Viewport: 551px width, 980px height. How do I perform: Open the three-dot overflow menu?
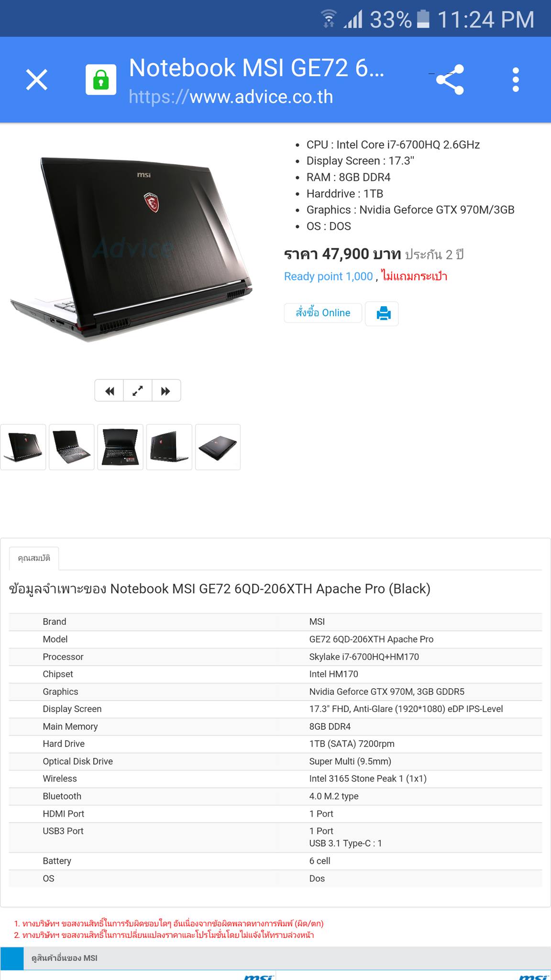(x=516, y=79)
